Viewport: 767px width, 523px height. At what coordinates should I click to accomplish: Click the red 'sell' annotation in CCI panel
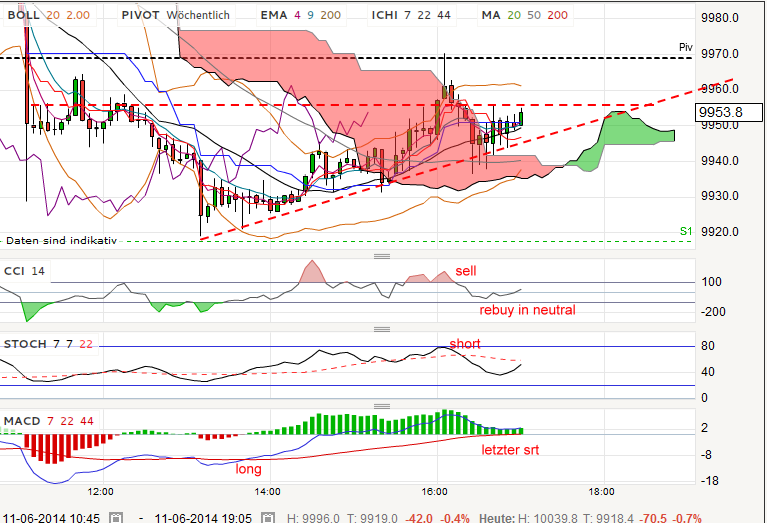466,271
